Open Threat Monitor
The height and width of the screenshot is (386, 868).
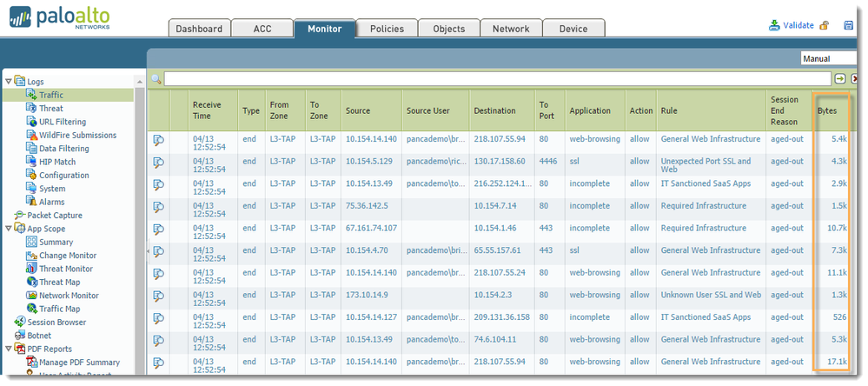click(66, 269)
